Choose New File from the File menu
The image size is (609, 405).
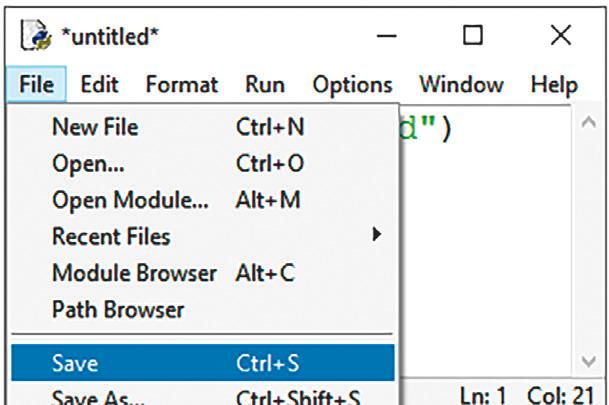click(x=96, y=128)
